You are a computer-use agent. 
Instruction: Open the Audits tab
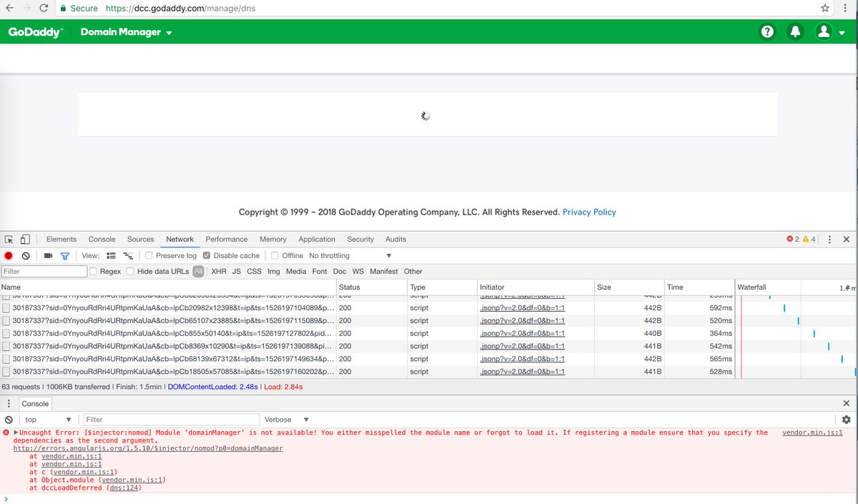pos(395,239)
